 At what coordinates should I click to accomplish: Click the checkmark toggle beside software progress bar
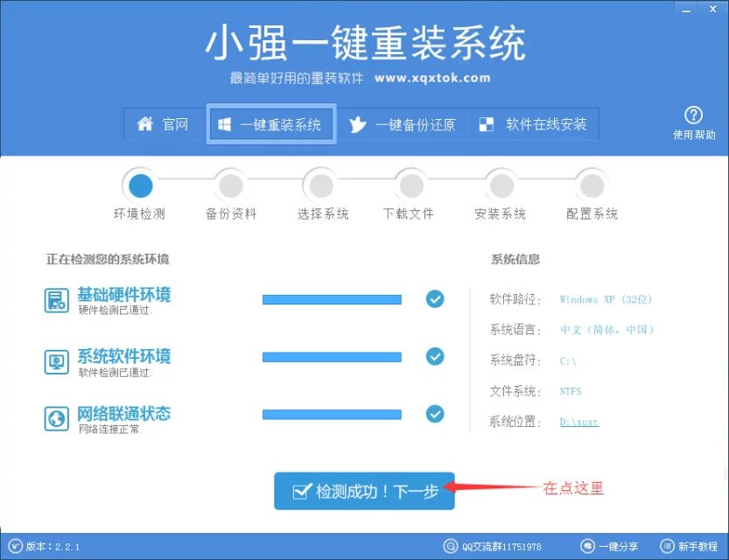434,357
